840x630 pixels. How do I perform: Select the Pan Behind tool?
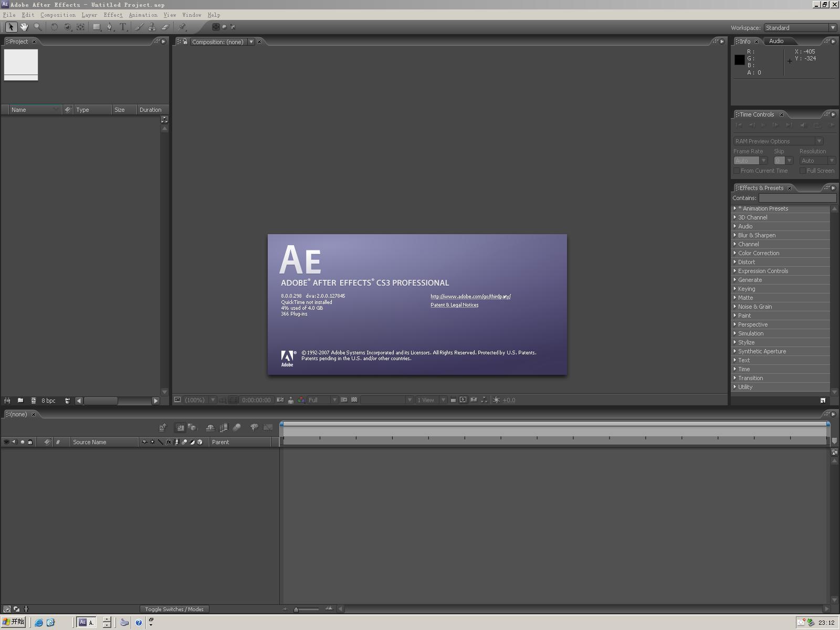(80, 27)
